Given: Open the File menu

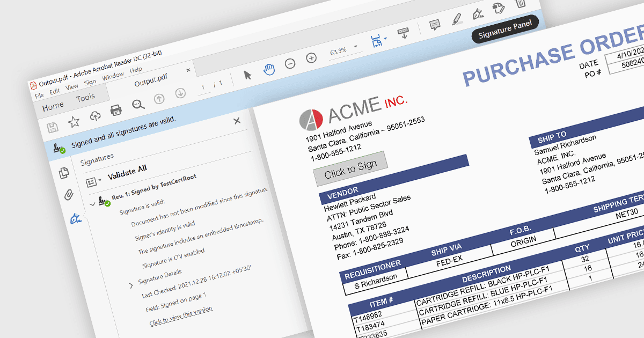Looking at the screenshot, I should tap(39, 95).
